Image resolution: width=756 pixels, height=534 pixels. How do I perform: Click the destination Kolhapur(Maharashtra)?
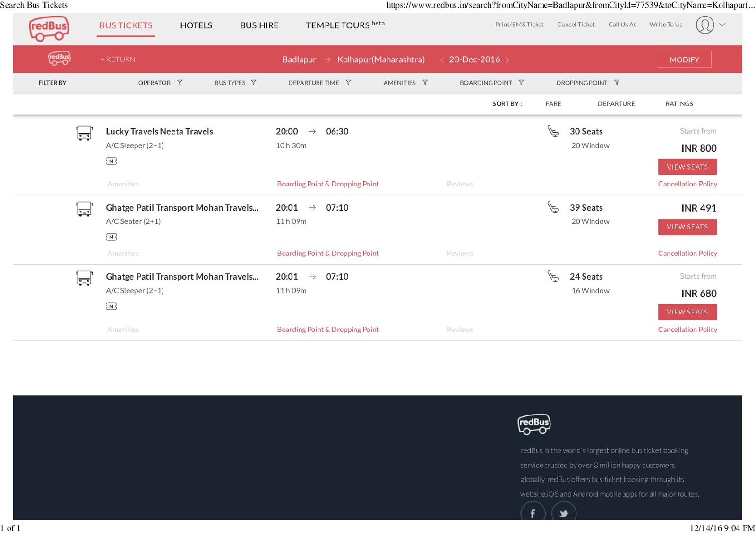click(381, 59)
